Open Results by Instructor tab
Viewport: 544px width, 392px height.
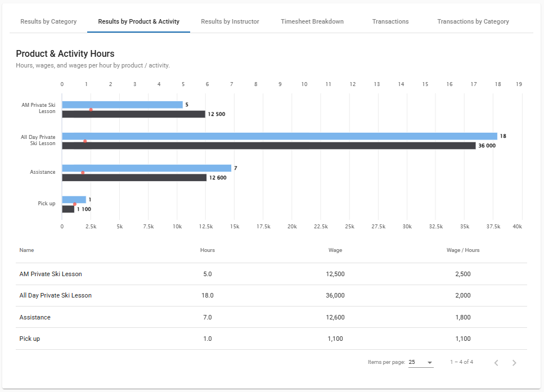pyautogui.click(x=230, y=21)
